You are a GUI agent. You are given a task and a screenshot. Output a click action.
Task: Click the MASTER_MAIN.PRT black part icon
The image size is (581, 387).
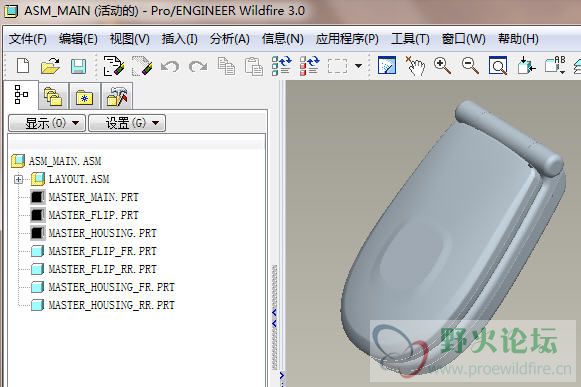[x=37, y=197]
